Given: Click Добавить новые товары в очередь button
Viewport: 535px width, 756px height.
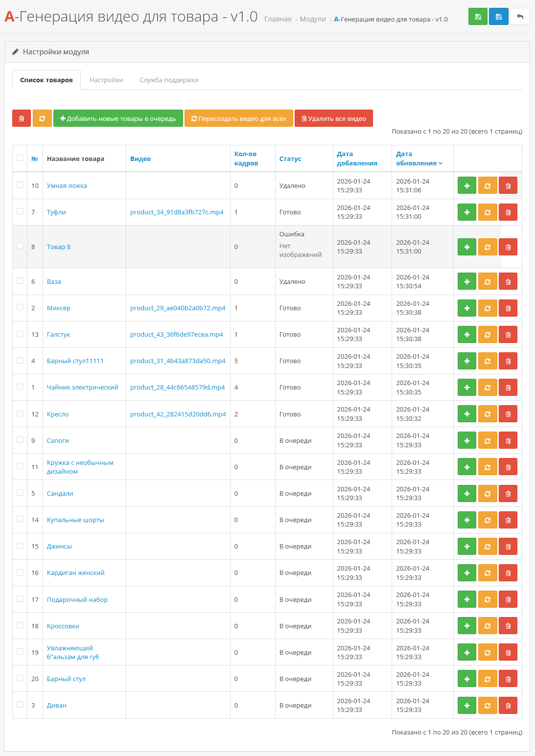Looking at the screenshot, I should point(118,118).
